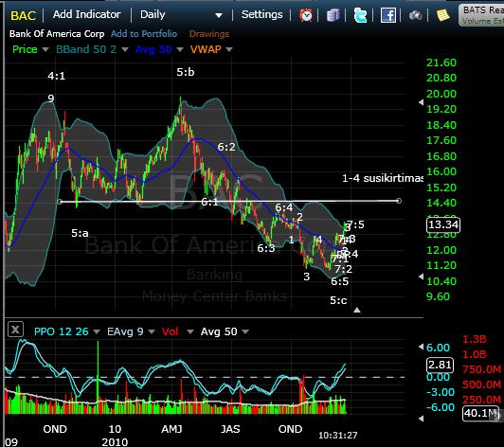Click the '6:2' wave label

tap(226, 147)
